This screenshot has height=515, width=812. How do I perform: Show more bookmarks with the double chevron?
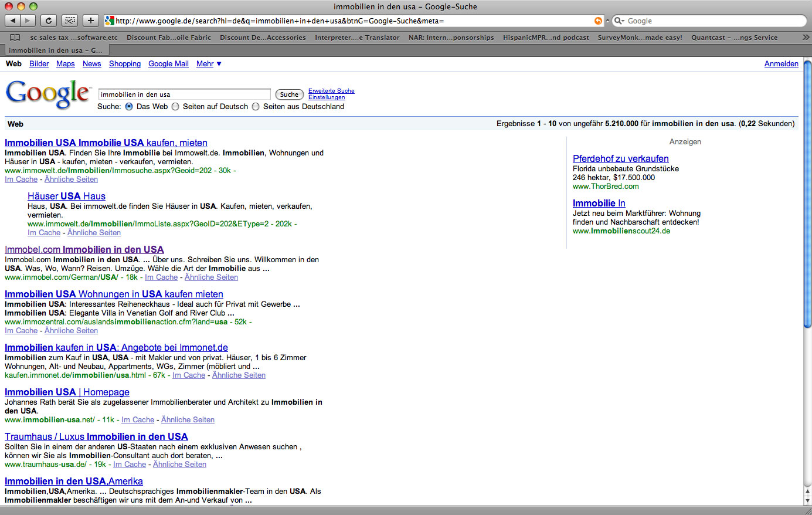806,37
